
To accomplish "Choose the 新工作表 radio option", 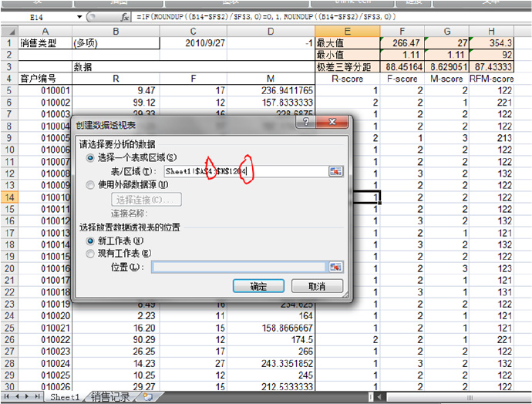I will tap(90, 241).
